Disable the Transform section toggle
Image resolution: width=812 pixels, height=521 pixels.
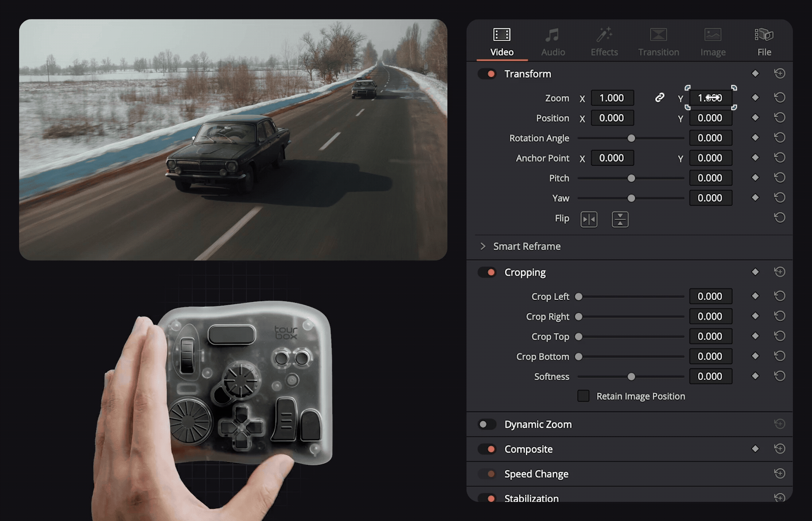(487, 74)
